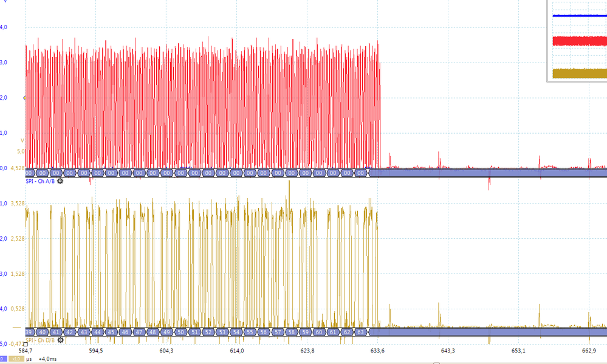Screen dimensions: 607x364
Task: Click tan voltage axis label 0,528
Action: click(x=18, y=309)
